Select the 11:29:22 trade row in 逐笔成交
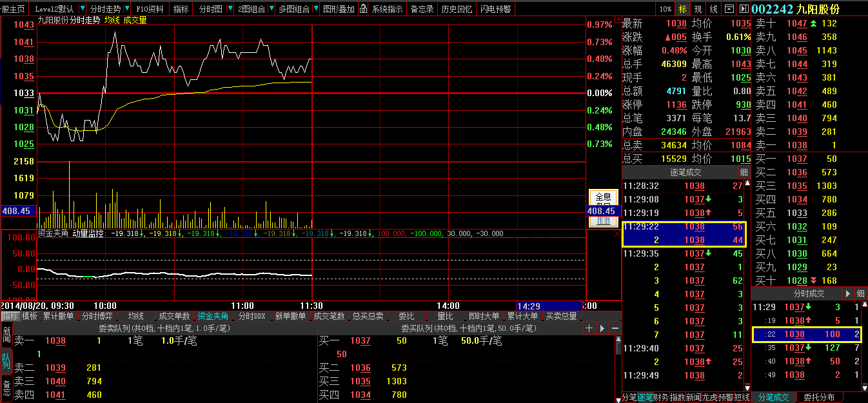 [684, 227]
